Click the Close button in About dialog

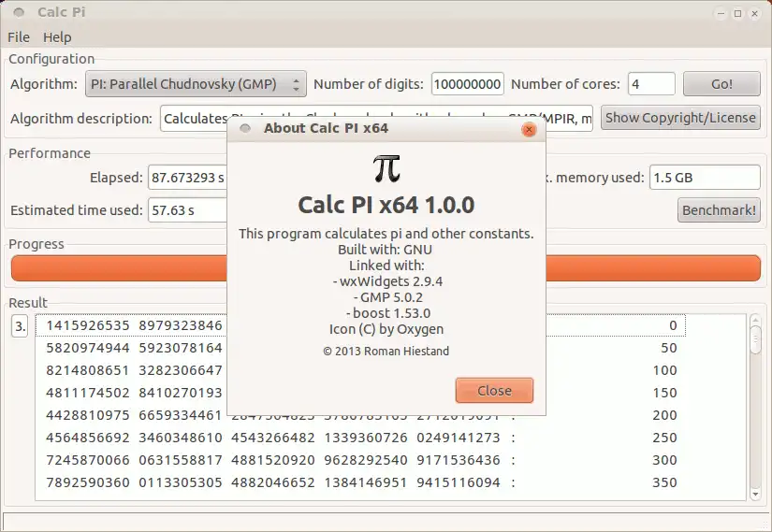(x=494, y=391)
